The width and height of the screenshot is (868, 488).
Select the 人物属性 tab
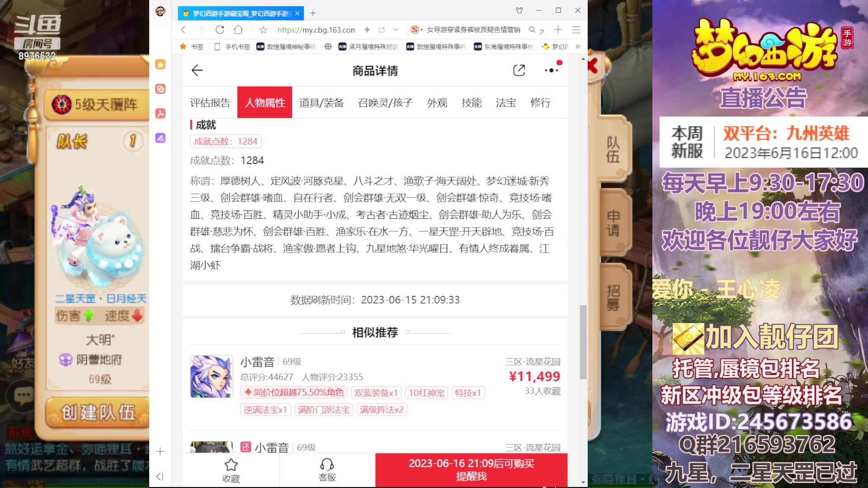click(265, 103)
